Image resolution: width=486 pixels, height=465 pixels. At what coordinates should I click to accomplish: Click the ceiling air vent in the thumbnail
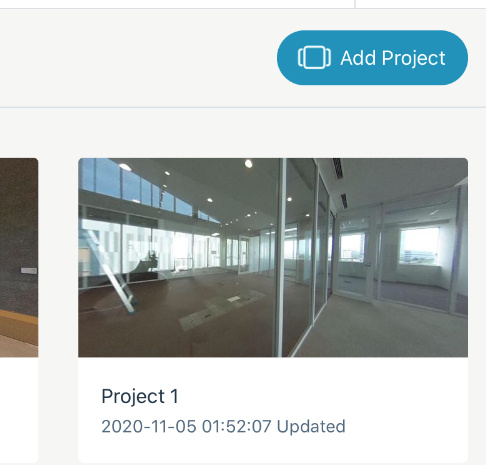click(337, 168)
